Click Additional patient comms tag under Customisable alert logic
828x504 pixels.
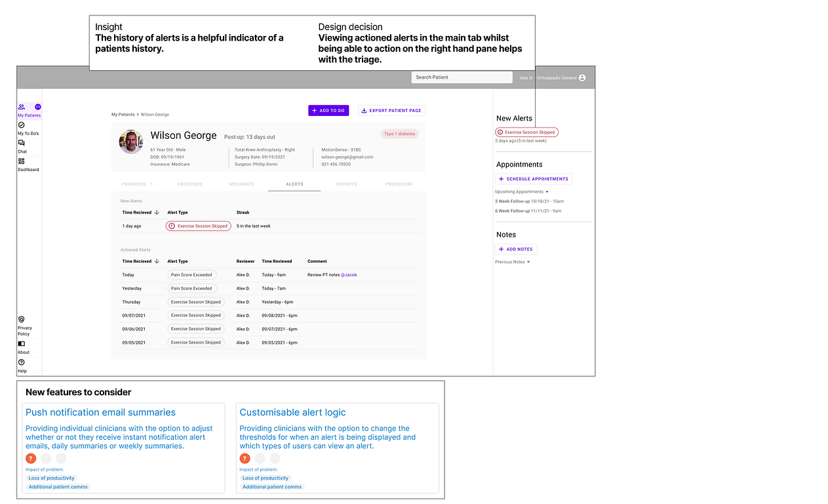point(272,487)
